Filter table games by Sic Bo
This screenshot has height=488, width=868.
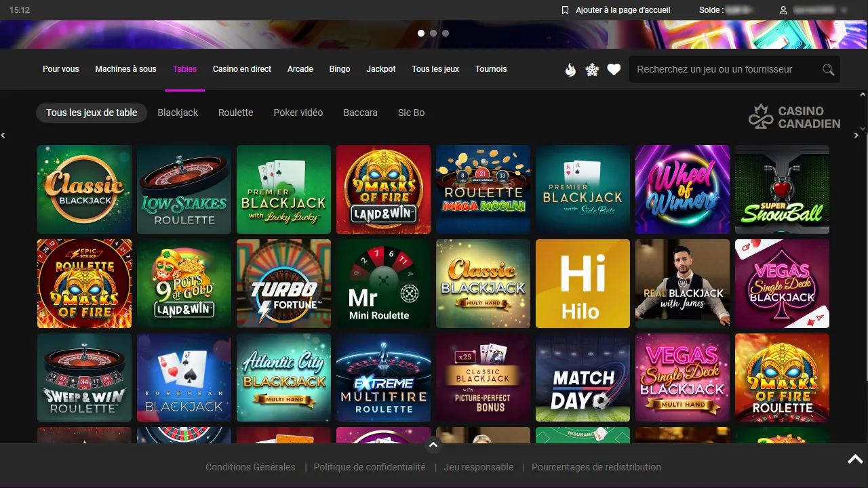(412, 113)
